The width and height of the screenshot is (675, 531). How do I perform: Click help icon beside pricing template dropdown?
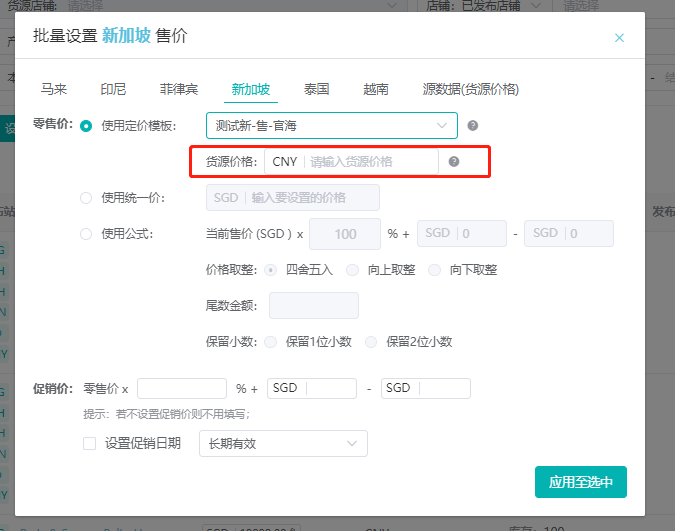pyautogui.click(x=473, y=125)
